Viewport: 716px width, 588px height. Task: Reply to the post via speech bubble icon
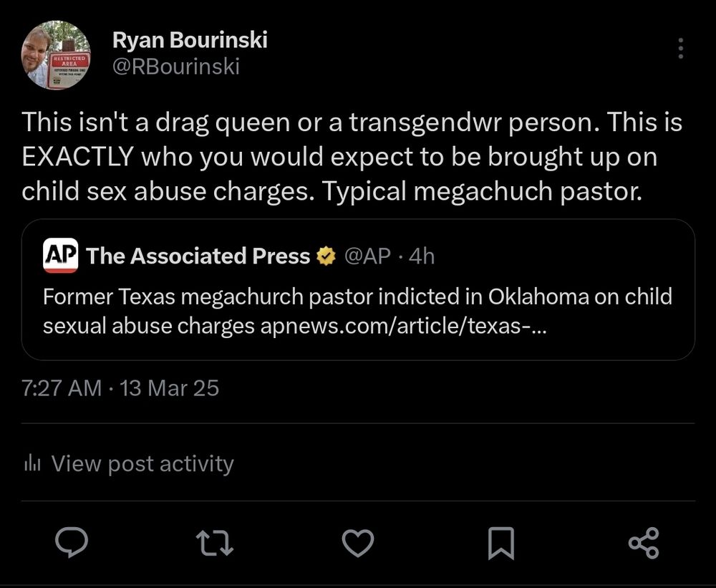coord(72,542)
